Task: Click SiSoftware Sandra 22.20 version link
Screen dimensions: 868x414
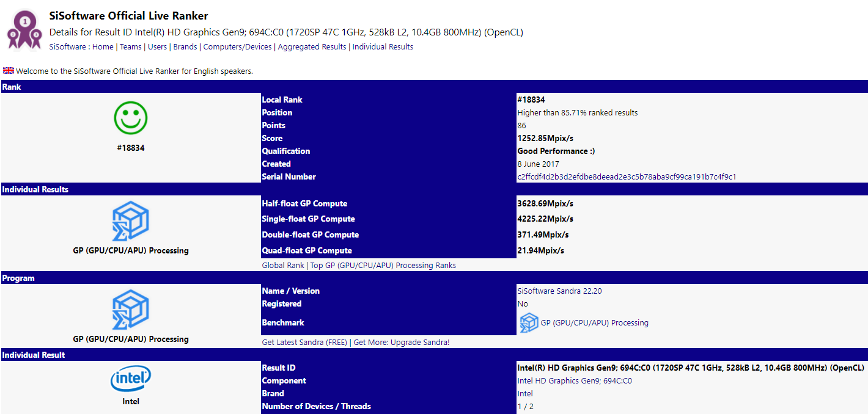Action: [x=559, y=291]
